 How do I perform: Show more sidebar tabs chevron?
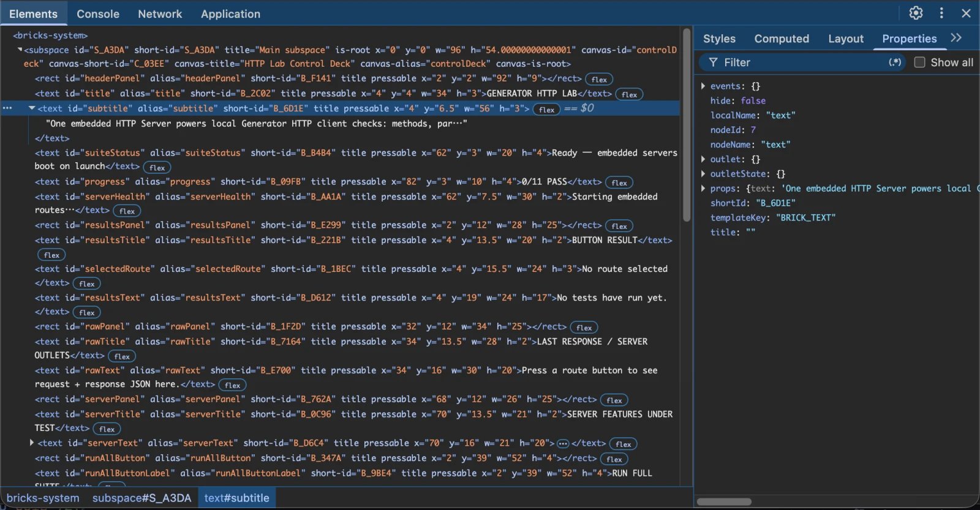pos(956,38)
